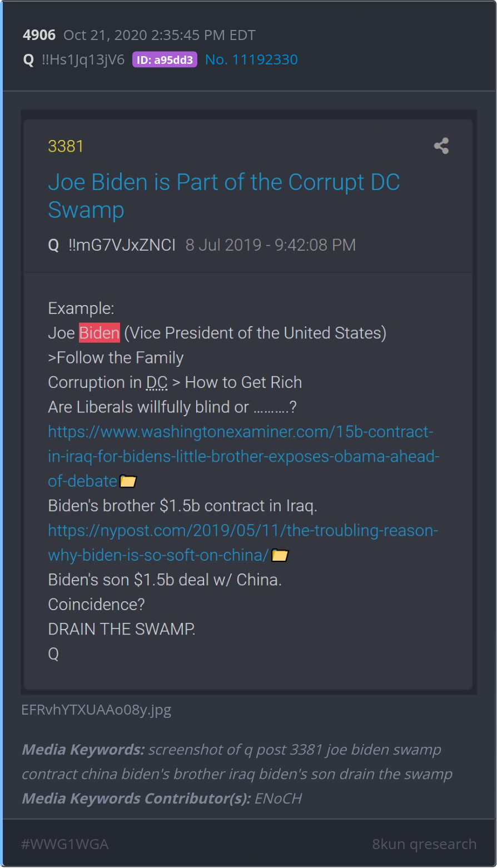
Task: Click the Oct 21, 2020 timestamp
Action: 160,35
